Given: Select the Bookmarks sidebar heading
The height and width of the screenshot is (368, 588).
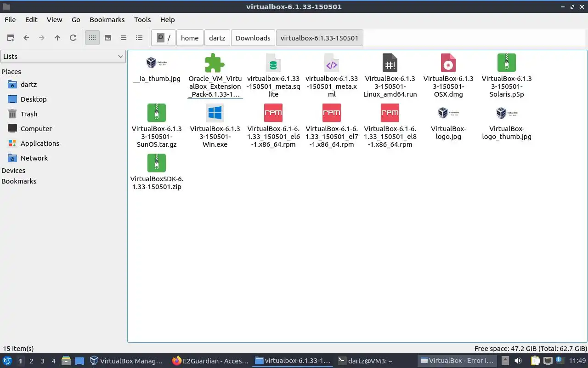Looking at the screenshot, I should click(x=19, y=181).
